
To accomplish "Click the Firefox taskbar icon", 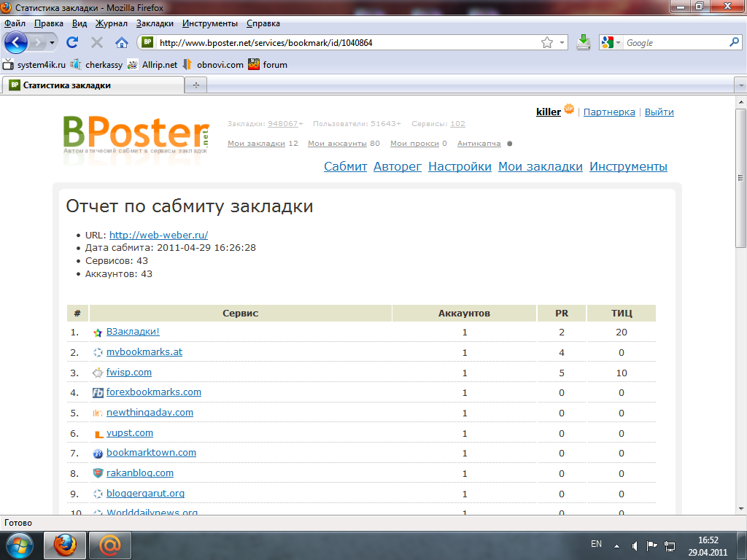I will tap(65, 545).
